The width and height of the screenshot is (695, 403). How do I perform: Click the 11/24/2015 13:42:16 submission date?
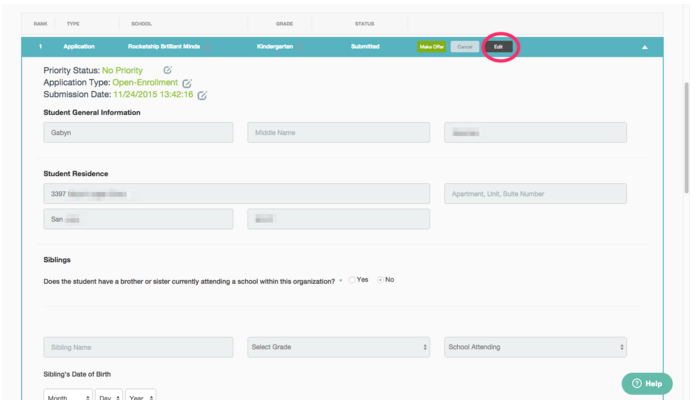pyautogui.click(x=153, y=94)
